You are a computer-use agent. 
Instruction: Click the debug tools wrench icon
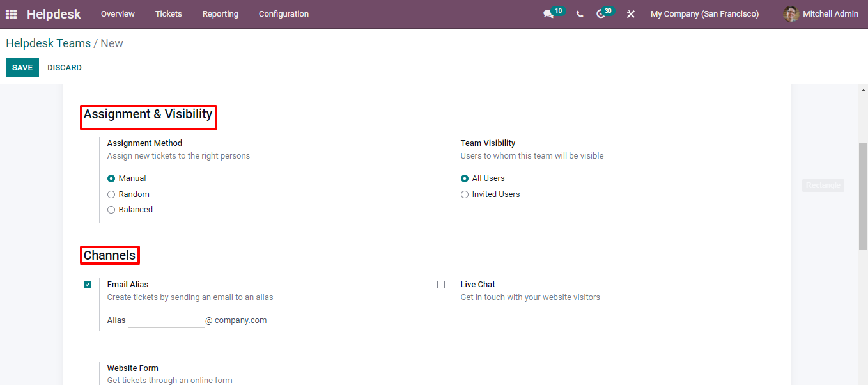(x=631, y=14)
